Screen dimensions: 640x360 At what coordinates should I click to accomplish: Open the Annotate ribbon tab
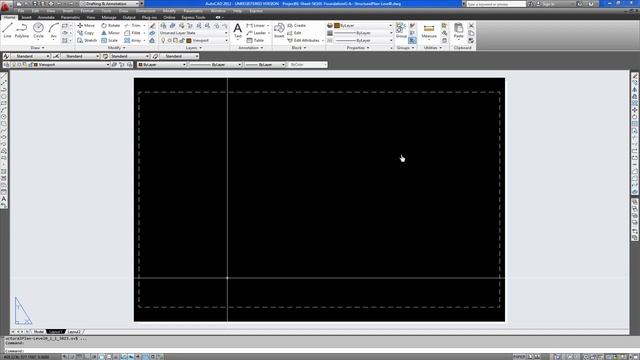pyautogui.click(x=46, y=18)
